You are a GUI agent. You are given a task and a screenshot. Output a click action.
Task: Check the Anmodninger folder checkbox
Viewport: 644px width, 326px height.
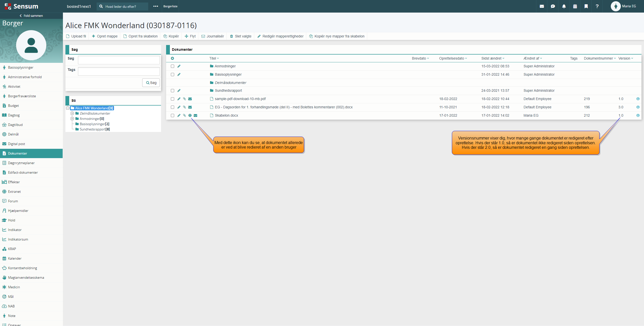172,66
